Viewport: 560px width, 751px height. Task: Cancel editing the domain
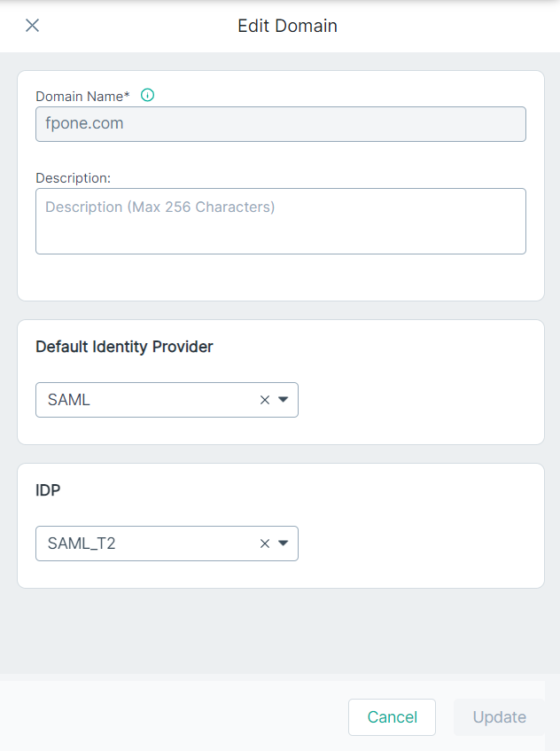(x=392, y=717)
